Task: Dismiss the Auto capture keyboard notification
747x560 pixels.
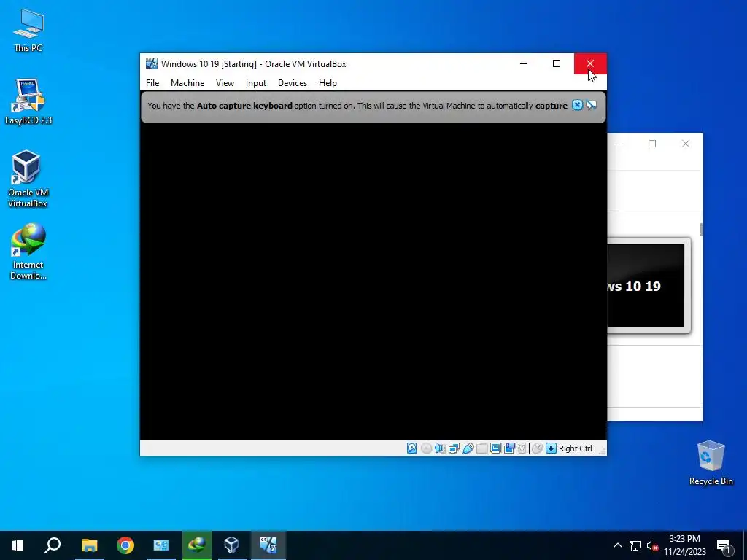Action: (x=577, y=105)
